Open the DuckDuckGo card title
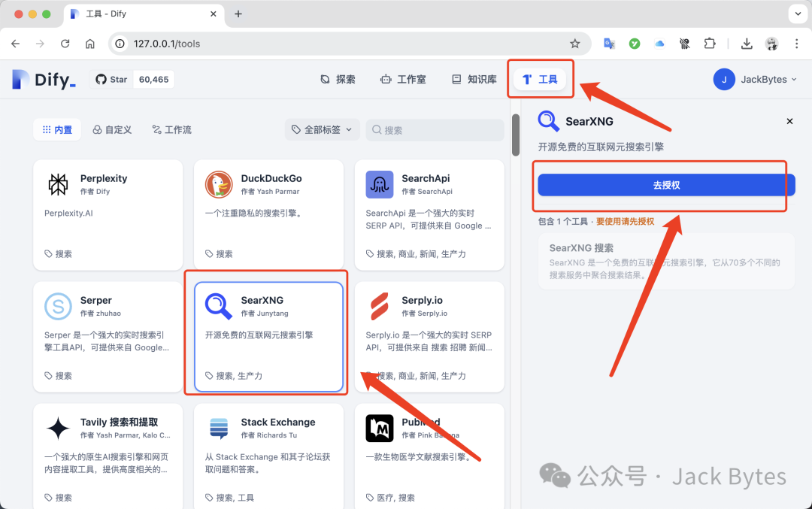Viewport: 812px width, 509px height. pyautogui.click(x=271, y=178)
